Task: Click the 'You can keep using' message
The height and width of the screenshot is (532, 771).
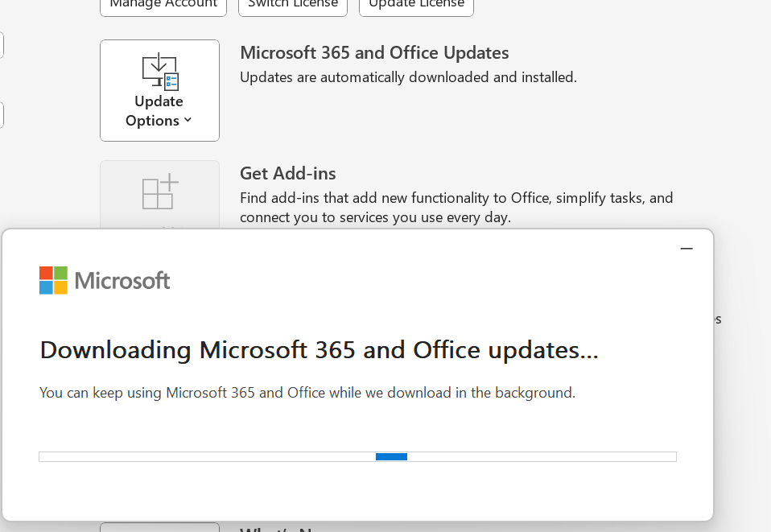Action: click(307, 393)
